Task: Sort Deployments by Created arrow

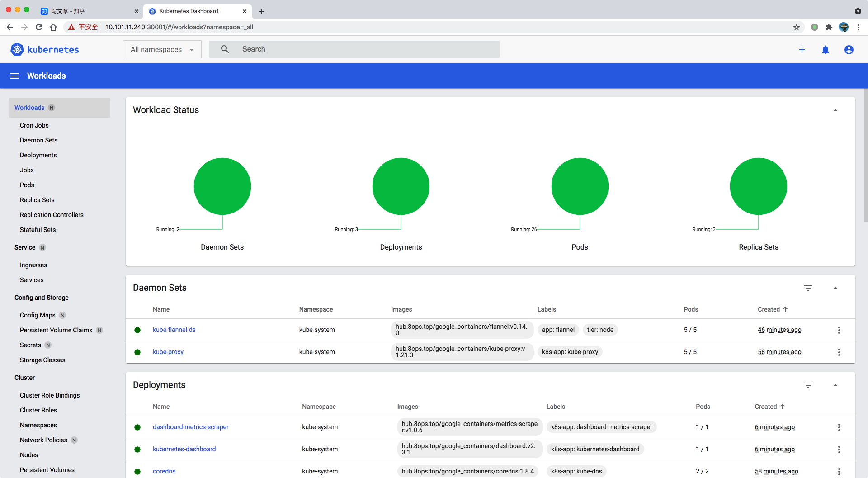Action: click(783, 407)
